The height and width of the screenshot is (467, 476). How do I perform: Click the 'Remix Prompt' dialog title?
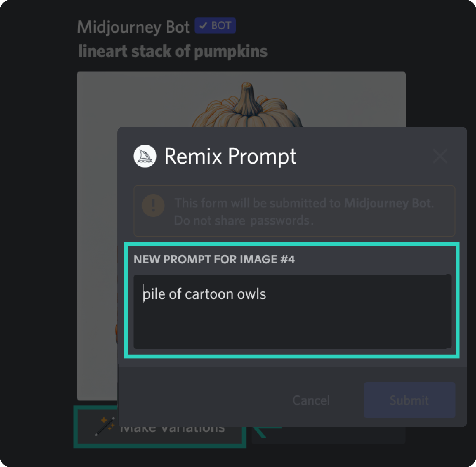[230, 156]
